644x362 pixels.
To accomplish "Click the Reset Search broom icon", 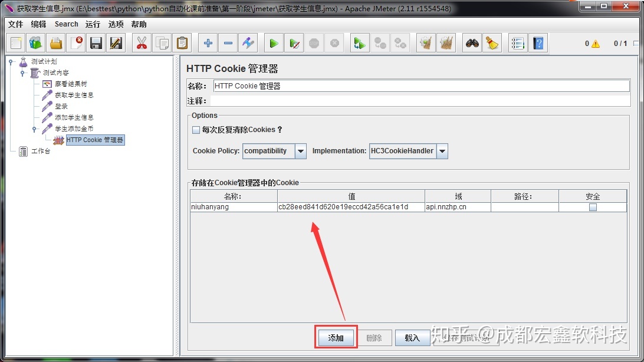I will [492, 43].
